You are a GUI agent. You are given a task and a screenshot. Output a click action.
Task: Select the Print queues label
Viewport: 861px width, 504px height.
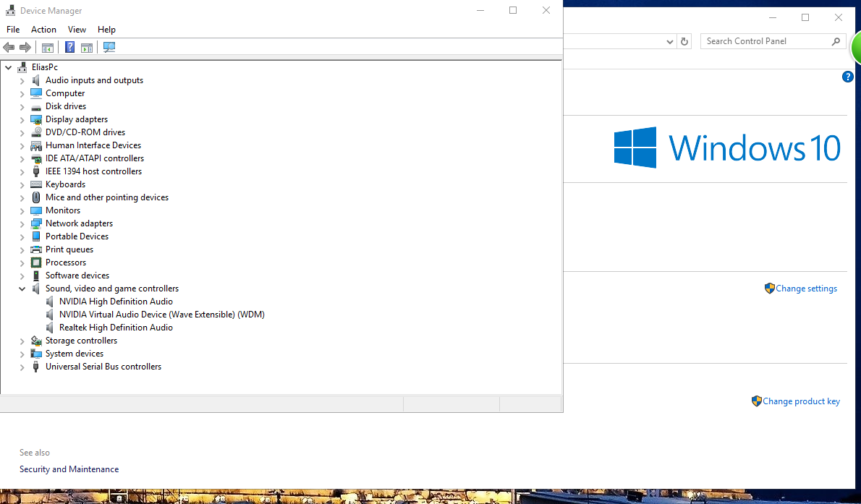coord(69,249)
